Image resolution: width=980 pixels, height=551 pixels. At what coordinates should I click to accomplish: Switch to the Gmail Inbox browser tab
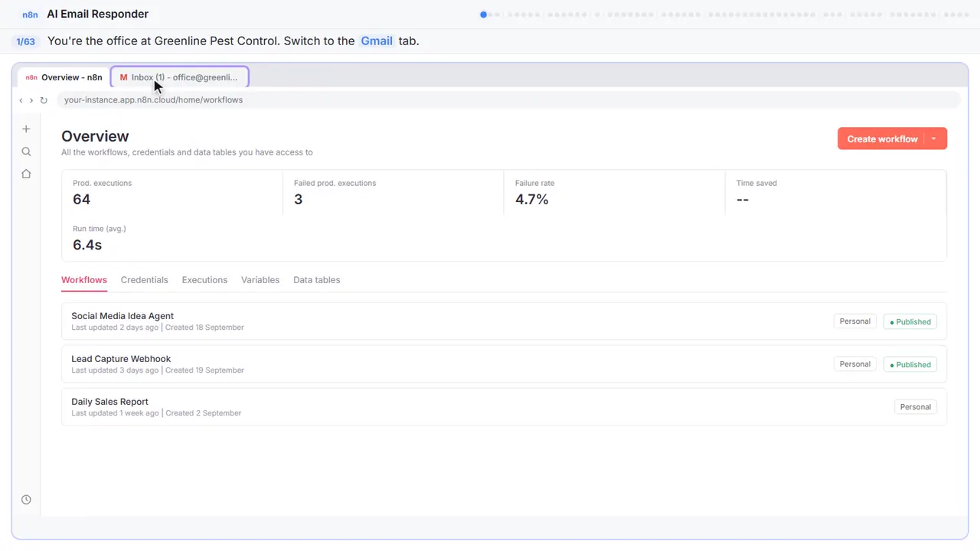[180, 77]
